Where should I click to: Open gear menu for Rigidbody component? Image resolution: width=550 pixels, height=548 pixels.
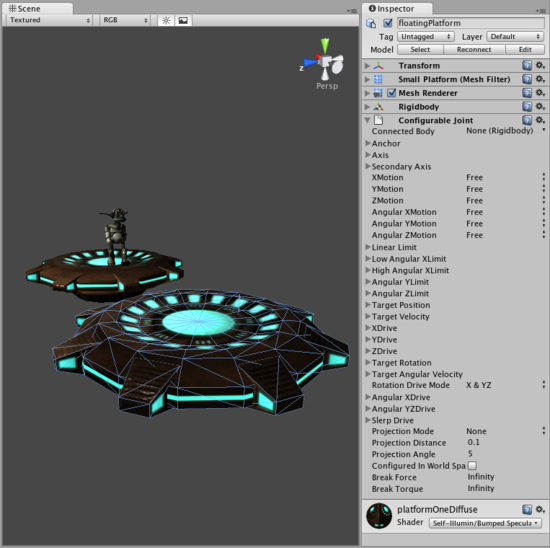coord(540,106)
